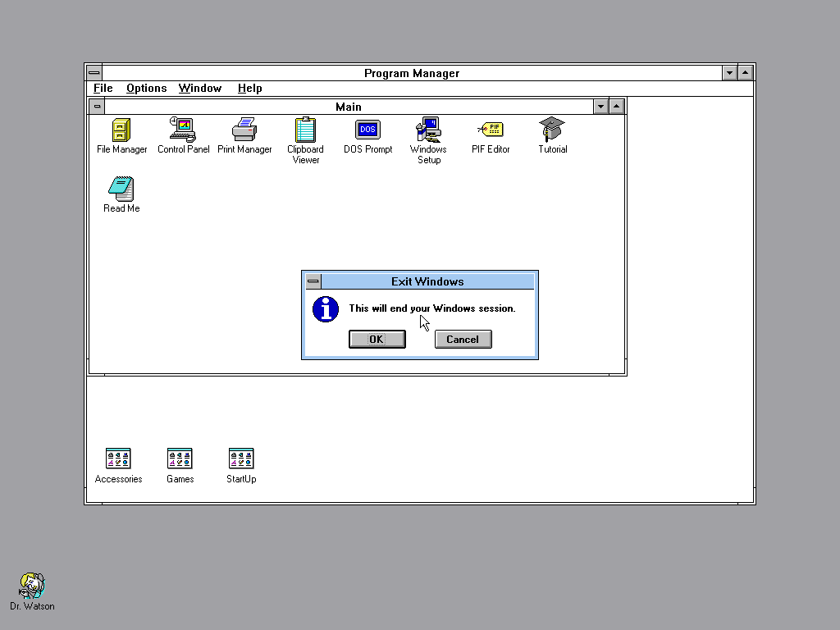Select the Accessories program group icon

pyautogui.click(x=118, y=459)
